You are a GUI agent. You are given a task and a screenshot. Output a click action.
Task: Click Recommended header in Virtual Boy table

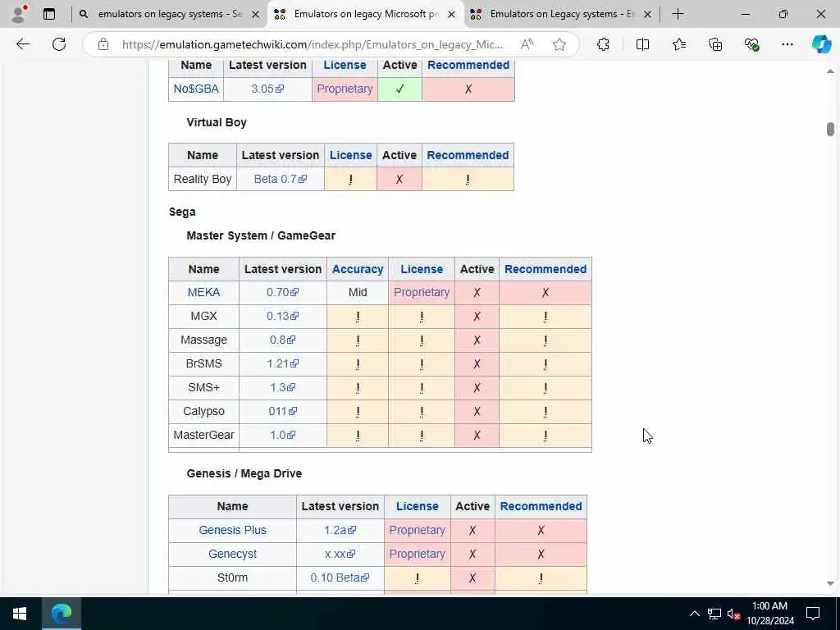point(468,155)
